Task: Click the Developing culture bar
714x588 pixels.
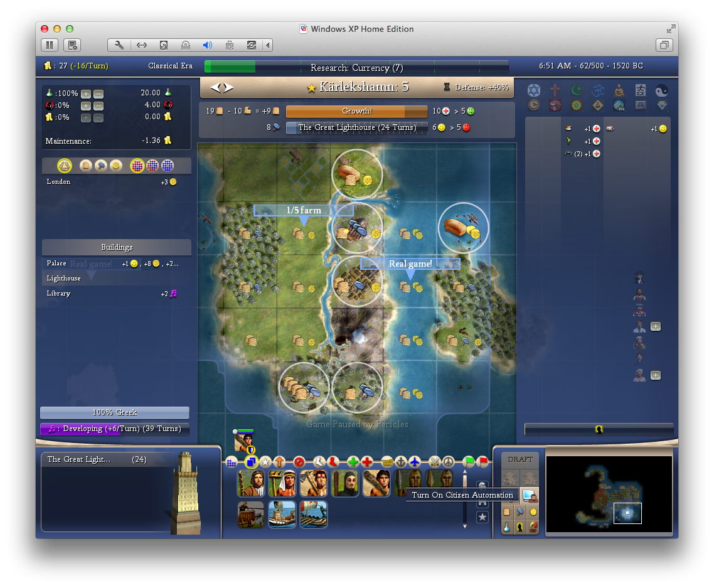Action: pos(115,429)
